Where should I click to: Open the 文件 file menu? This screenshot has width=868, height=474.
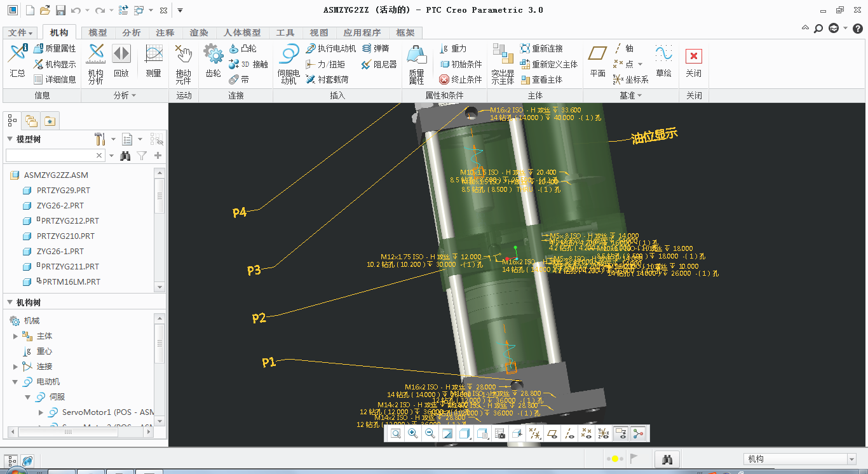coord(22,32)
